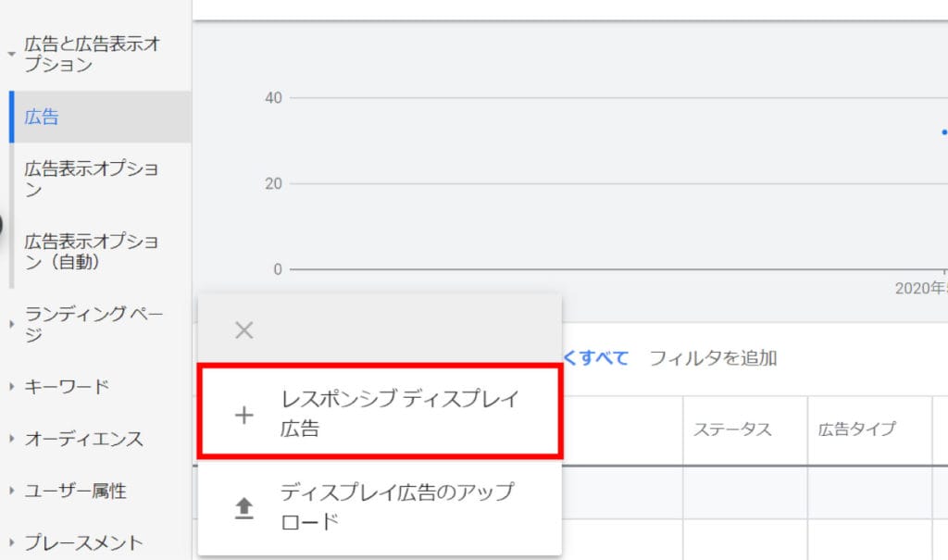Expand the ユーザー属性 section arrow

pos(10,492)
